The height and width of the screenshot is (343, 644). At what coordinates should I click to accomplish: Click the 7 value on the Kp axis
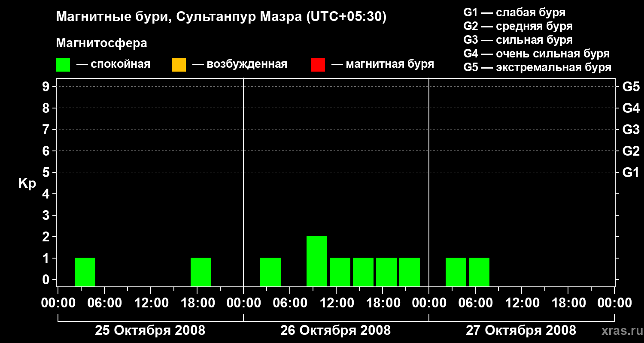coord(47,129)
